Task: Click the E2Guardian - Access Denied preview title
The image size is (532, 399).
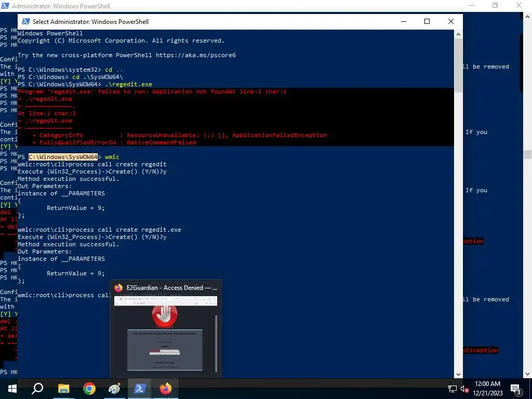Action: (x=171, y=288)
